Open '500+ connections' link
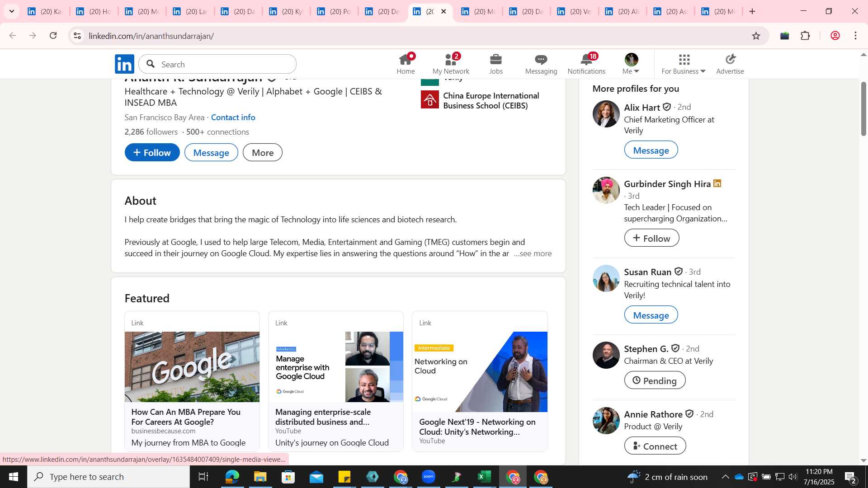Image resolution: width=868 pixels, height=488 pixels. pyautogui.click(x=217, y=132)
